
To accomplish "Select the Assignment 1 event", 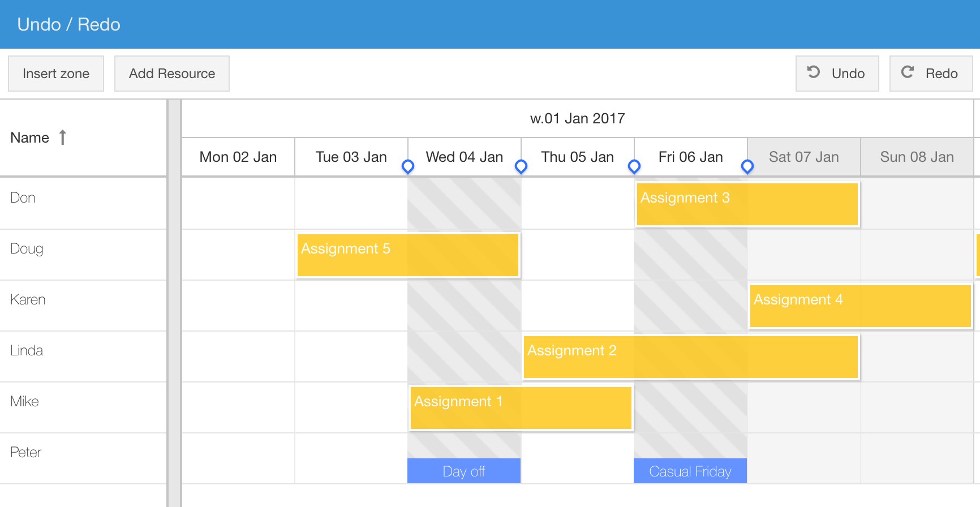I will (520, 407).
